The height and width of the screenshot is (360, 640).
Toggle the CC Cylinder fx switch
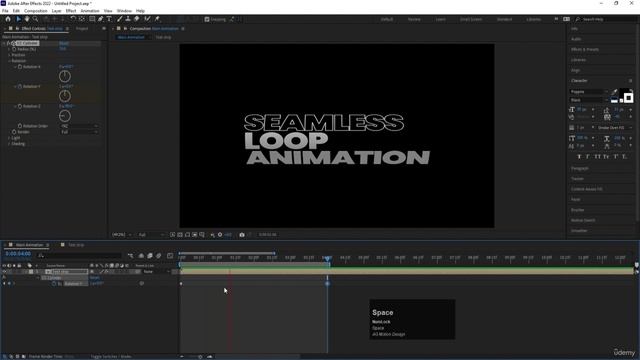pos(8,43)
